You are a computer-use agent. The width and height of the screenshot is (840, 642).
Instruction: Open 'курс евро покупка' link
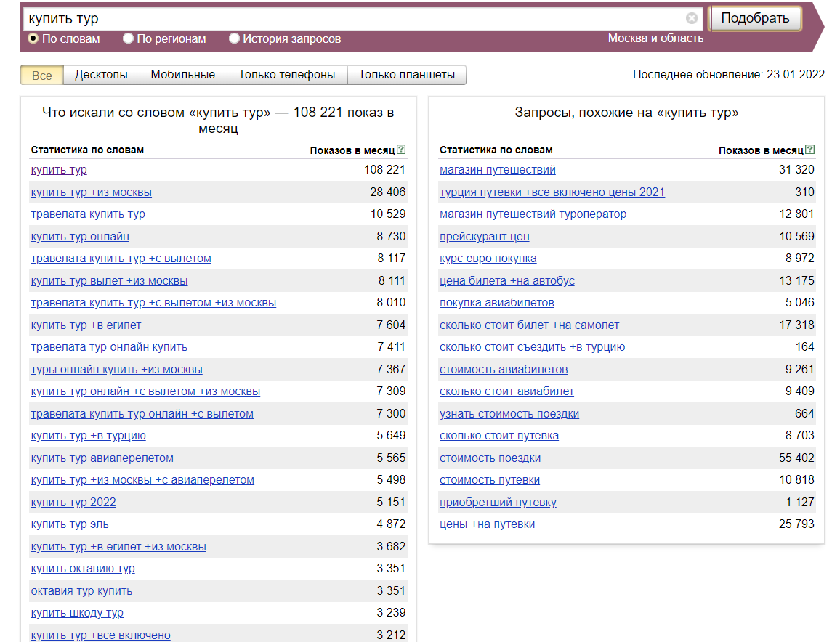click(488, 259)
